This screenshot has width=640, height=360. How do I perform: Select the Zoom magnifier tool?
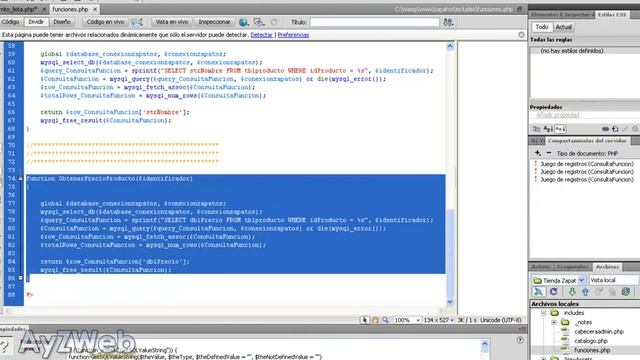[x=385, y=320]
